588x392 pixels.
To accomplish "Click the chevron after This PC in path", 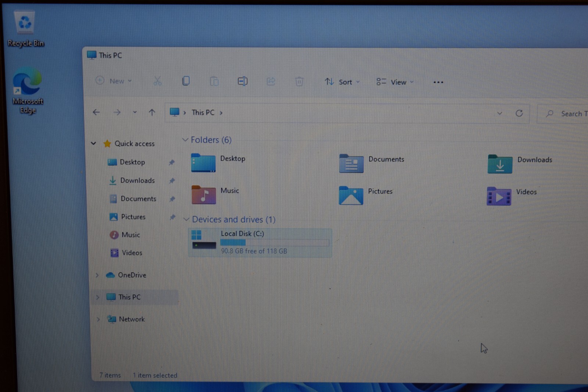I will (221, 113).
